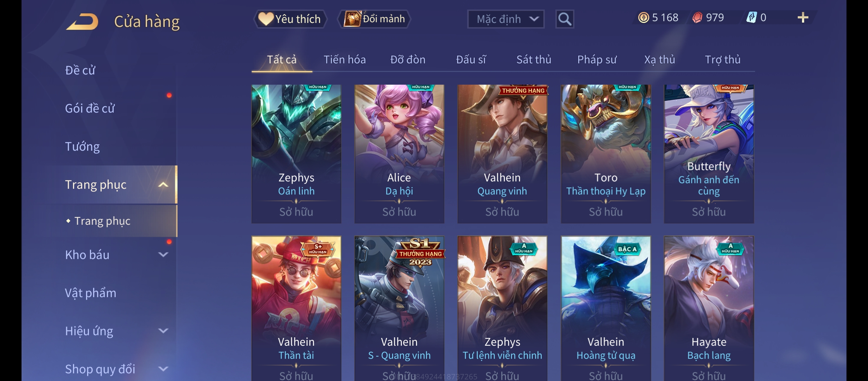This screenshot has height=381, width=868.
Task: Open the Mặc định sort dropdown
Action: pos(506,19)
